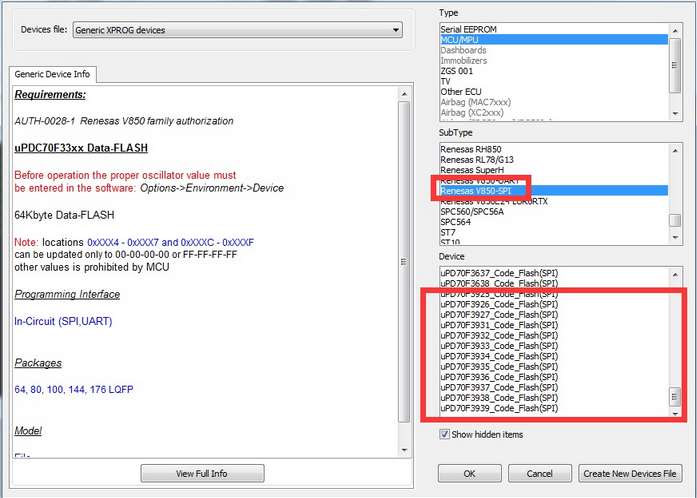
Task: Select uPD70F3932_Code_Flash(SPI) device
Action: click(553, 336)
